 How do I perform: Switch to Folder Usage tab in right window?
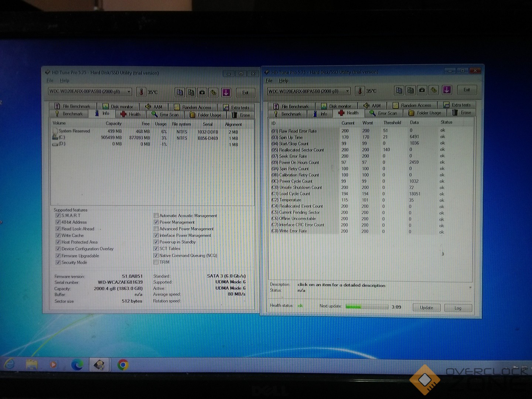(x=425, y=113)
